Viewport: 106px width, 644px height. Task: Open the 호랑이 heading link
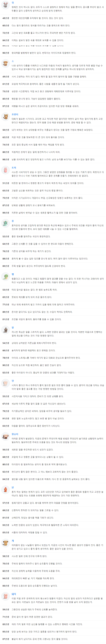(x=15, y=114)
